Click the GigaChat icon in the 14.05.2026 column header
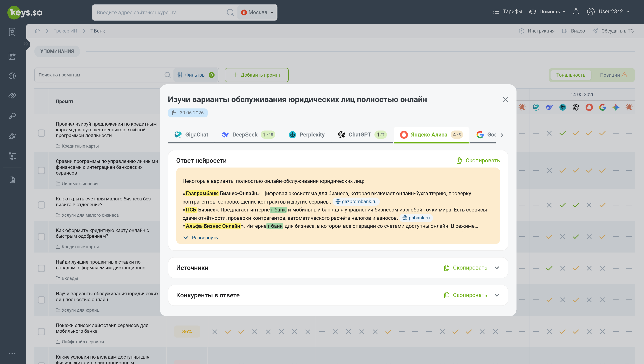644x364 pixels. pyautogui.click(x=536, y=107)
